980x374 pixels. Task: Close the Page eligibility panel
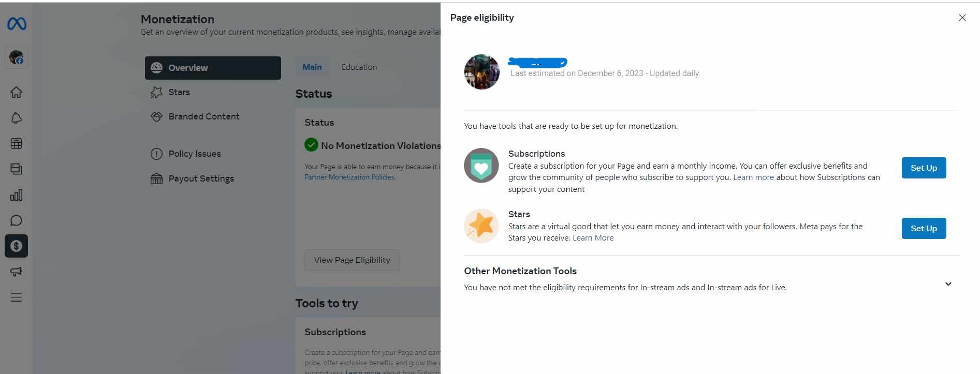[x=962, y=18]
